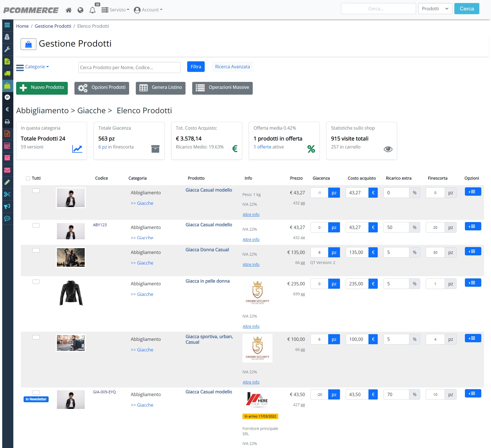491x448 pixels.
Task: Select checkbox for Giacca sportiva, urban row
Action: click(36, 337)
